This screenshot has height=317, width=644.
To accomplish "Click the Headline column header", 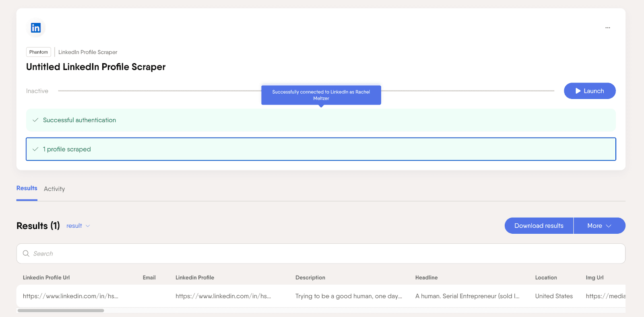I will pos(427,278).
